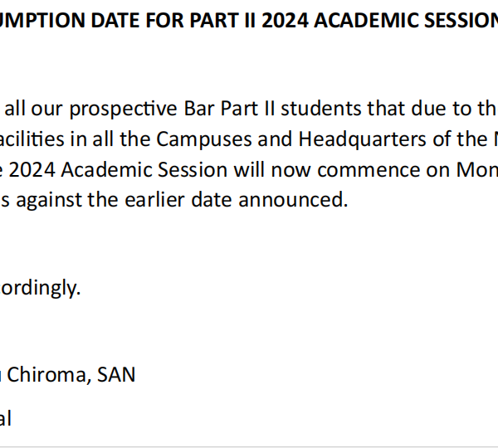Click the bold "ACADEMIC SESSION" heading text

tap(406, 20)
